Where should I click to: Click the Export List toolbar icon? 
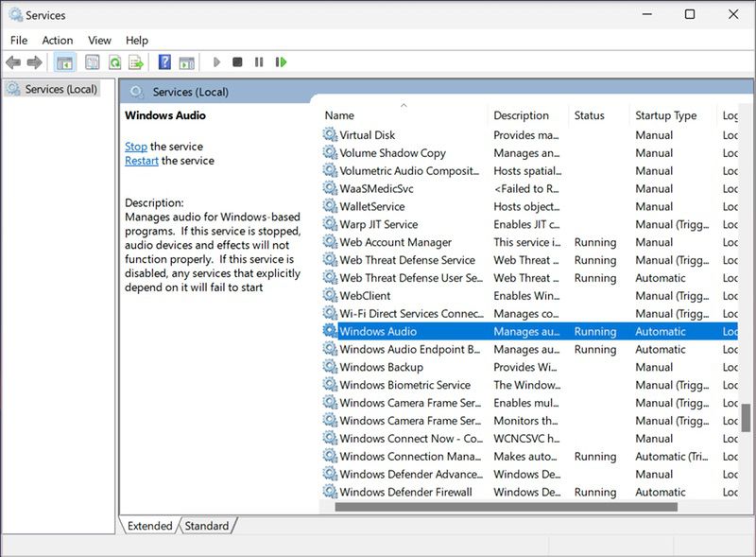[136, 62]
